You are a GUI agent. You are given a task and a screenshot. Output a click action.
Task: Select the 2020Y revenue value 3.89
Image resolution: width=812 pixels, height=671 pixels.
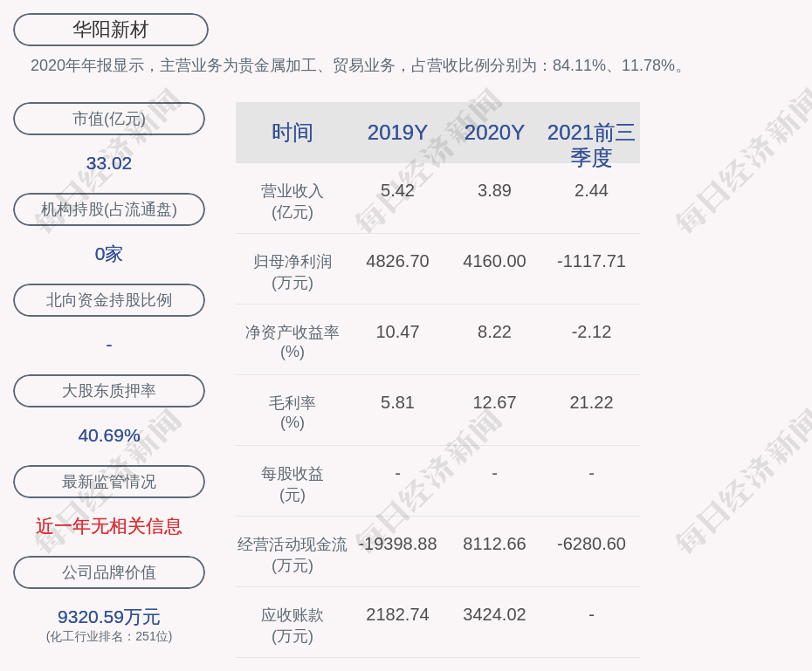click(x=494, y=190)
